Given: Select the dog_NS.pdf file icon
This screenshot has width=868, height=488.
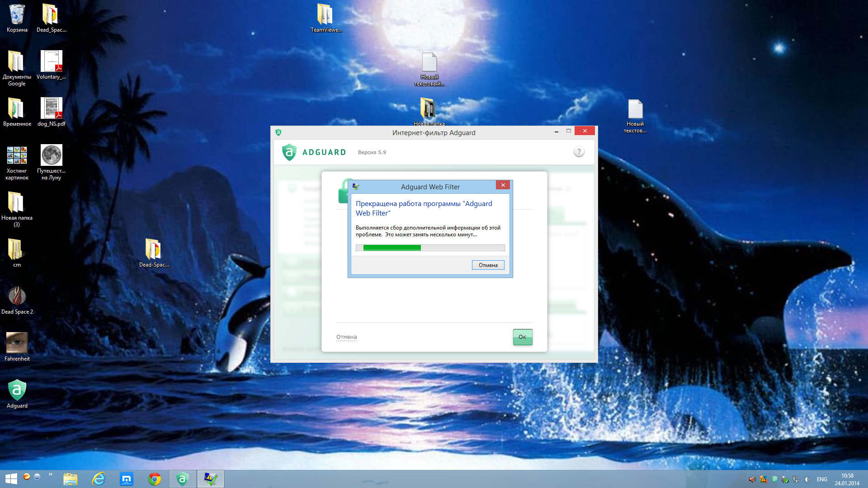Looking at the screenshot, I should coord(51,112).
